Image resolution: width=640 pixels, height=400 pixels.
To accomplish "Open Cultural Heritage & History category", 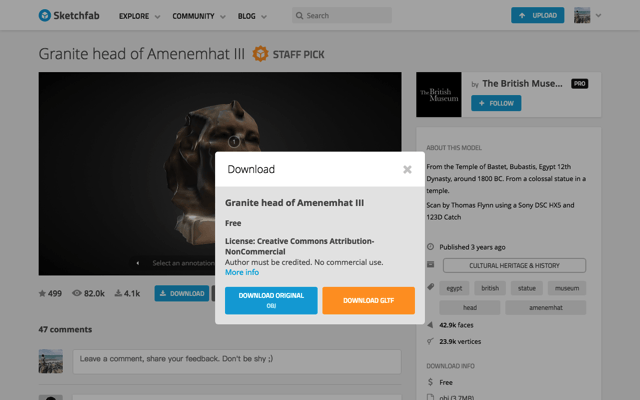I will tap(514, 265).
